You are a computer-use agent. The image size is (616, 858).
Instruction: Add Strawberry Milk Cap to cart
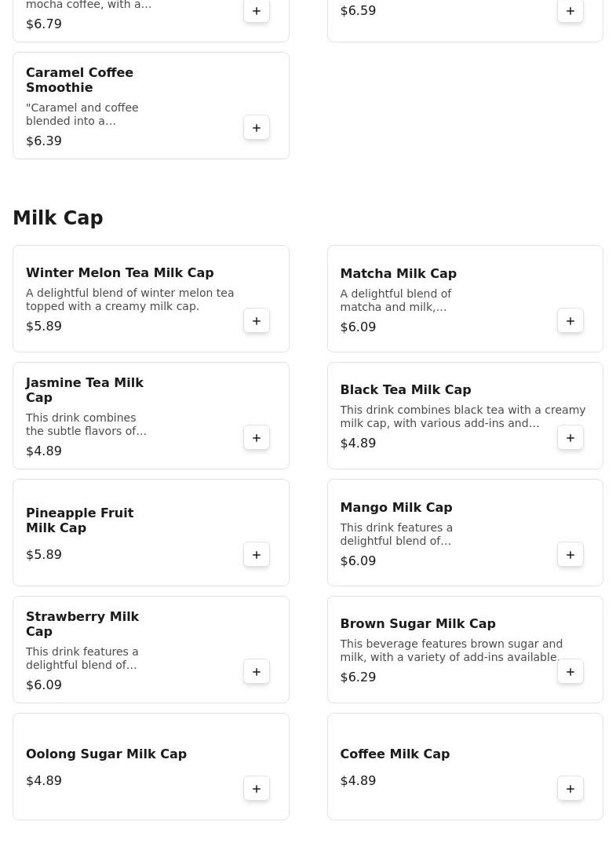pos(256,672)
